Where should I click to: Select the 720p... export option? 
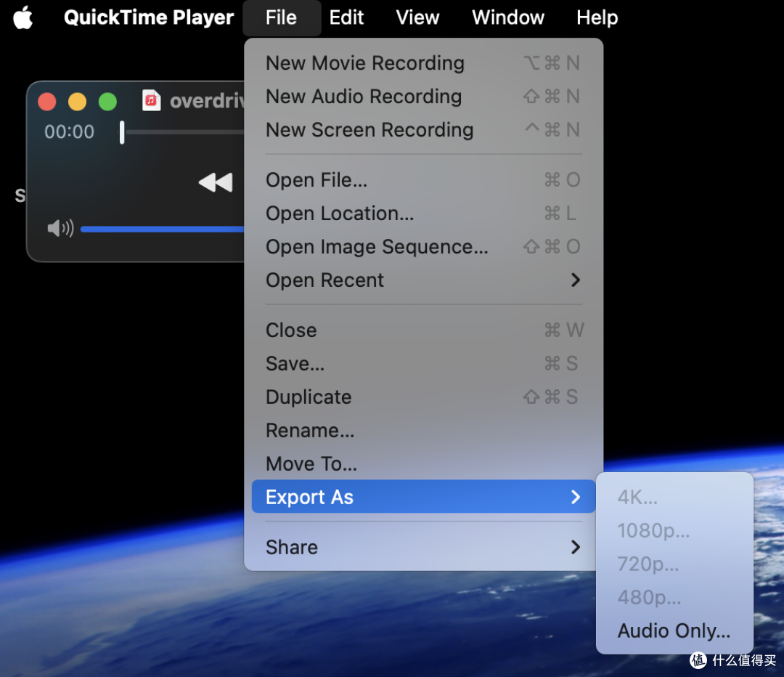[x=674, y=564]
